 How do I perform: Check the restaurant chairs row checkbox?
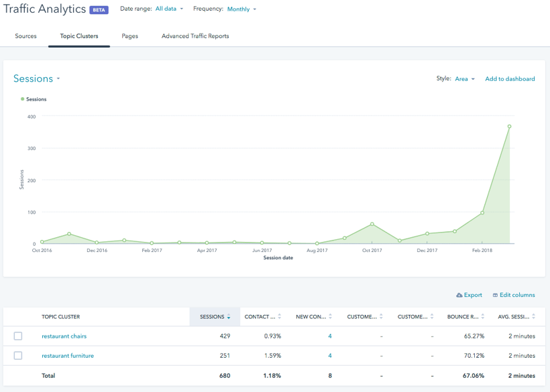[18, 336]
